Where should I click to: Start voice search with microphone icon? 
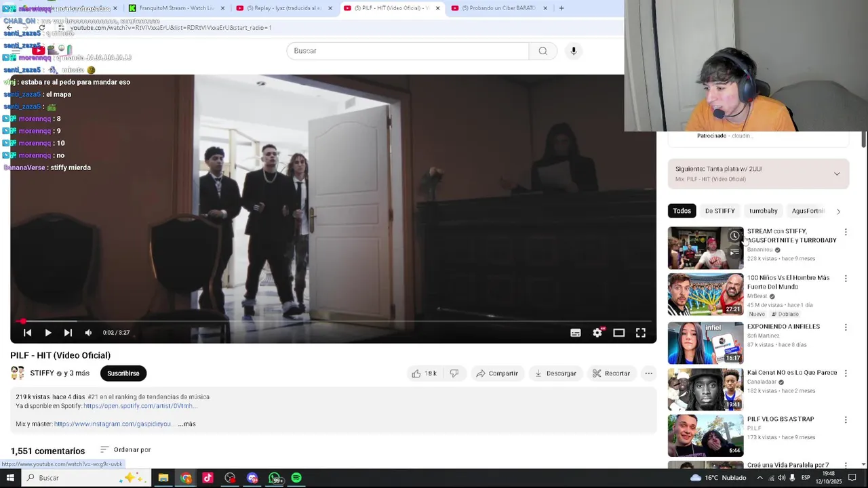[574, 51]
